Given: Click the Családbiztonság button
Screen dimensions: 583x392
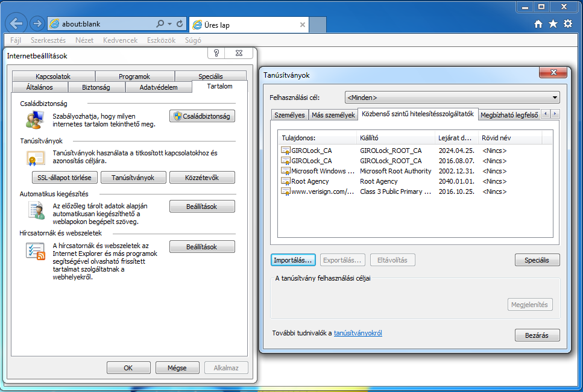Looking at the screenshot, I should tap(202, 116).
